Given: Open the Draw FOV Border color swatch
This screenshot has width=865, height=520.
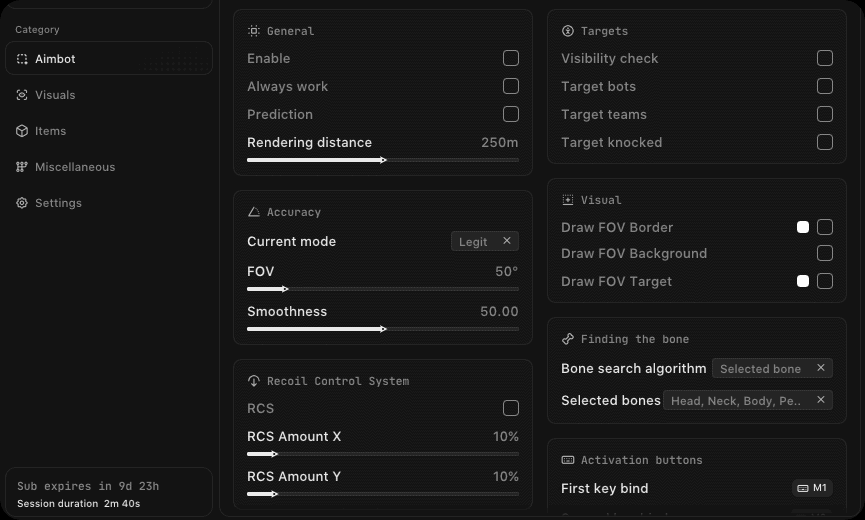Looking at the screenshot, I should [x=803, y=227].
